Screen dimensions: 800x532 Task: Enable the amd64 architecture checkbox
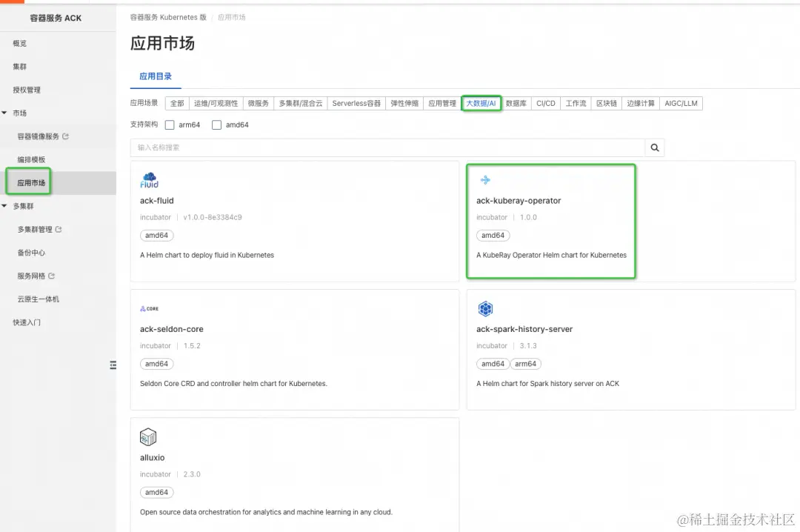point(216,124)
